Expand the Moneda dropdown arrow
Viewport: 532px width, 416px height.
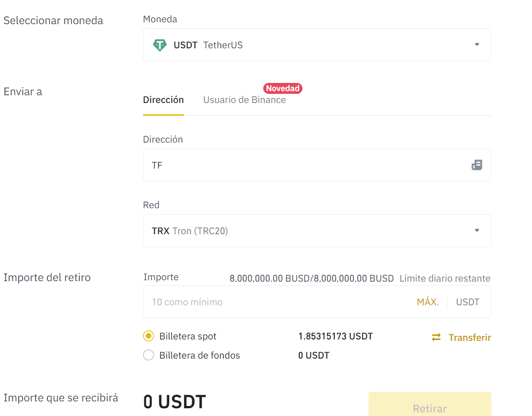[x=477, y=45]
